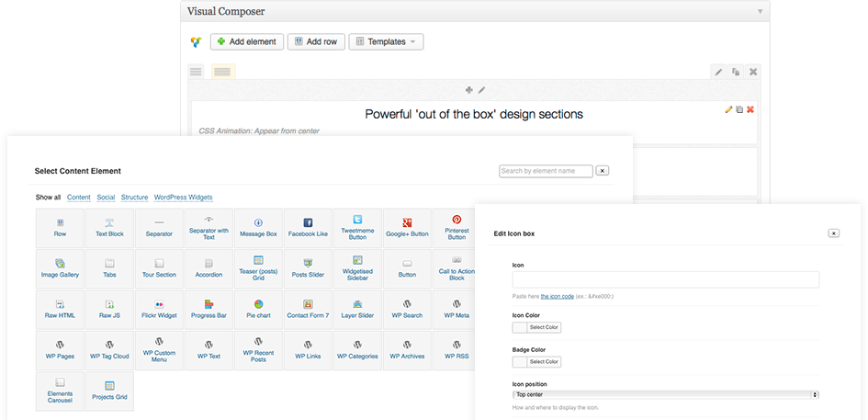868x420 pixels.
Task: Choose the Image Gallery element
Action: click(x=60, y=268)
